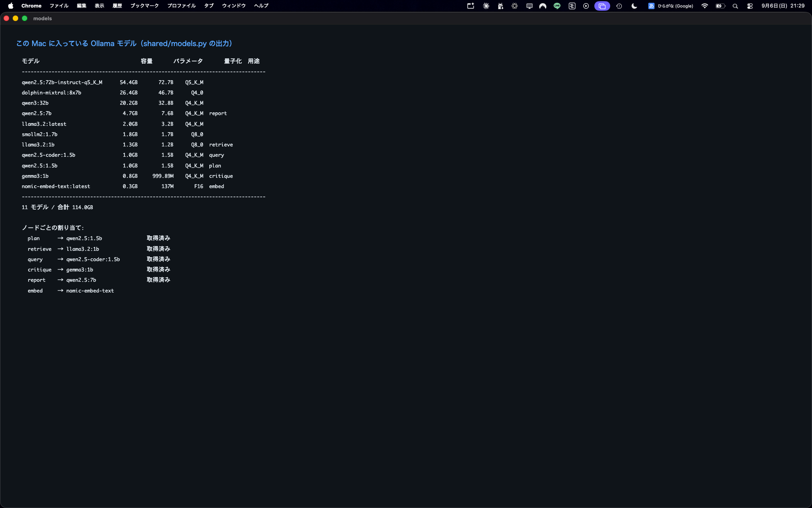Click the '容量' column header

(x=147, y=61)
